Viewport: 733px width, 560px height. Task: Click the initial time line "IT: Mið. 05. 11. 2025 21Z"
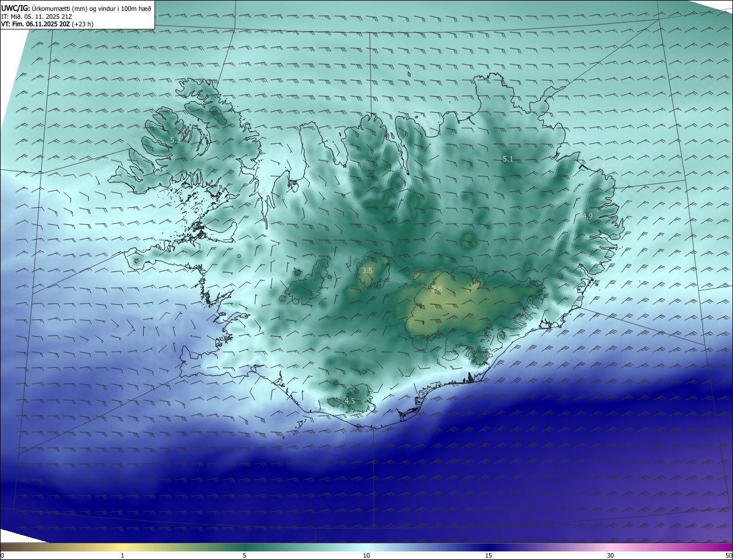pos(37,17)
